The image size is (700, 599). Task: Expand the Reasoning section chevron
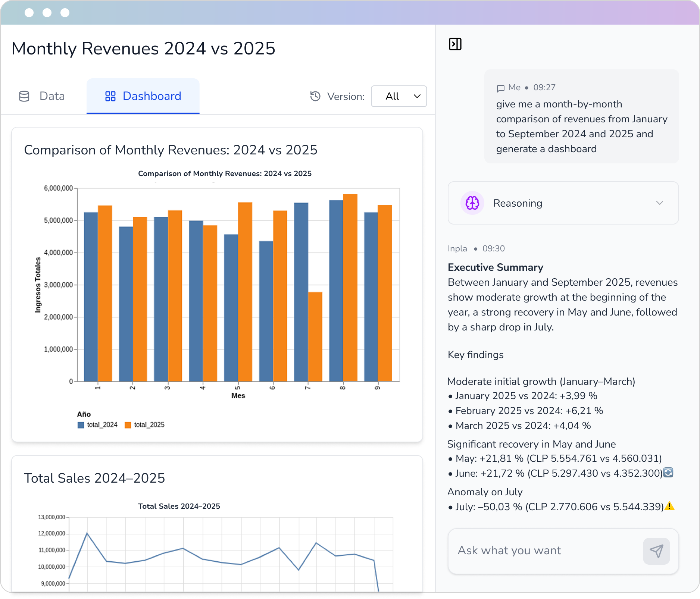[x=659, y=203]
